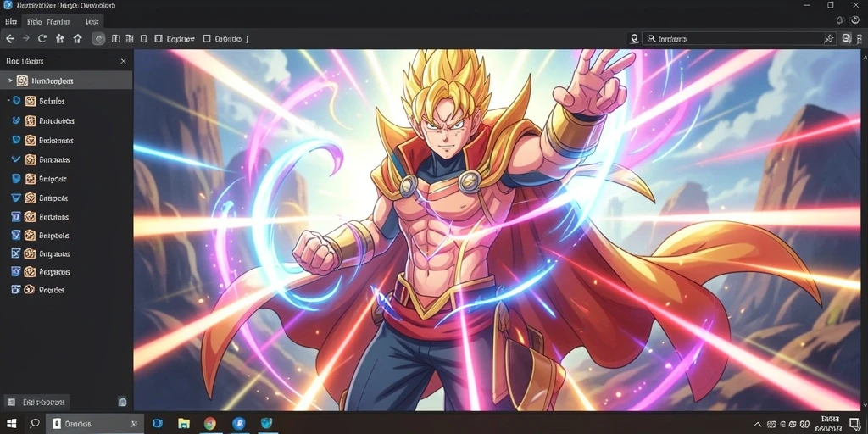Open the notification center icon in the taskbar

(x=855, y=424)
